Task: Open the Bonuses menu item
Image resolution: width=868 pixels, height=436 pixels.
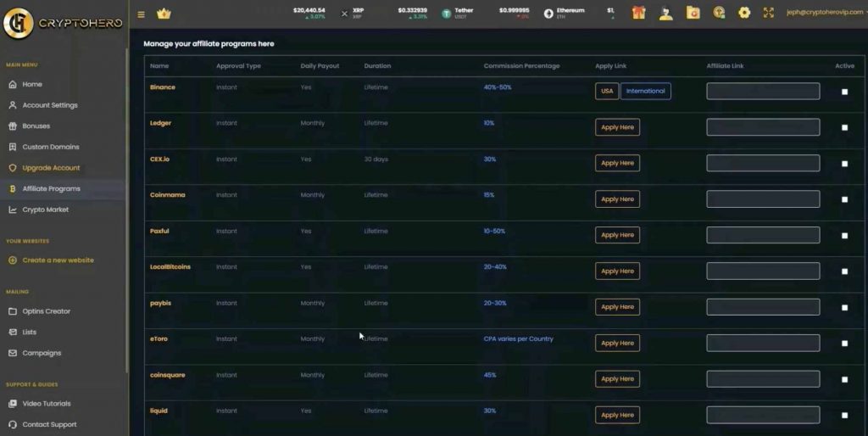Action: click(36, 126)
